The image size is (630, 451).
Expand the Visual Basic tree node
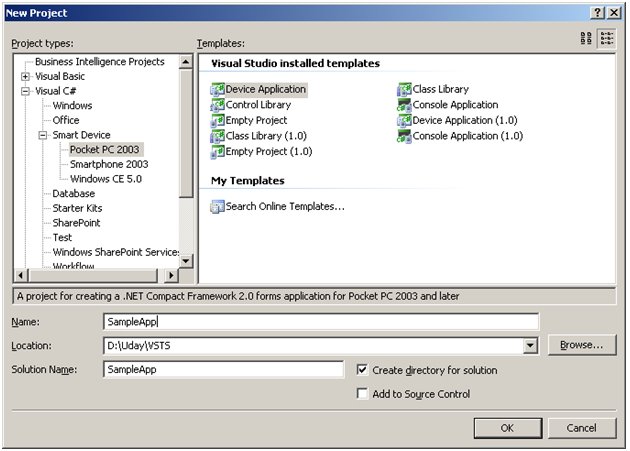point(25,76)
